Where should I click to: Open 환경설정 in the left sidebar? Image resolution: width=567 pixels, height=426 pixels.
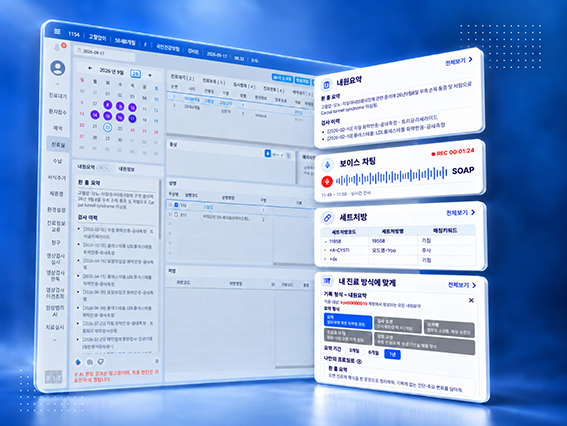[x=56, y=210]
